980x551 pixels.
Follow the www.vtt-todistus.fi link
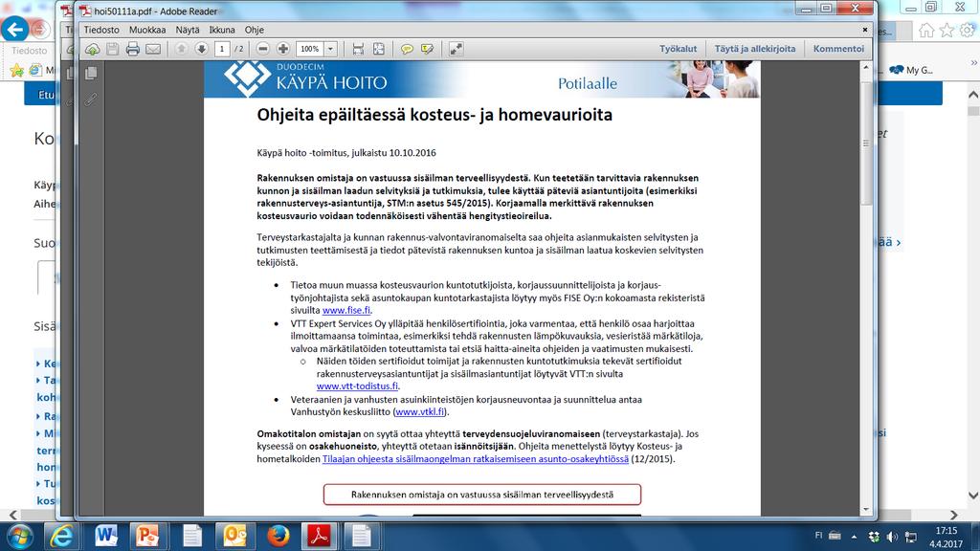click(x=357, y=386)
